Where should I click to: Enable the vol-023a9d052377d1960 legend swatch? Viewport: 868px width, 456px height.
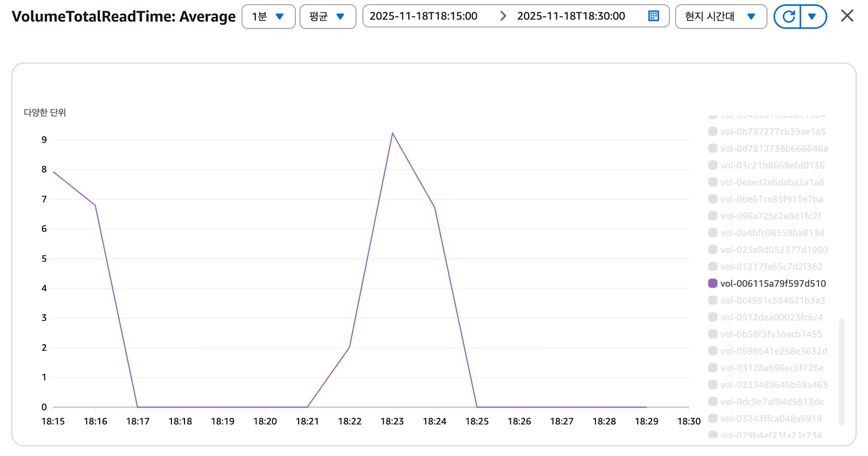712,250
